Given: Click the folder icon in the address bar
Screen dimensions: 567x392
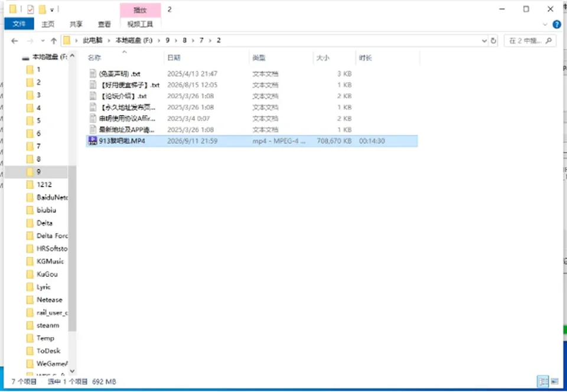Looking at the screenshot, I should [67, 41].
